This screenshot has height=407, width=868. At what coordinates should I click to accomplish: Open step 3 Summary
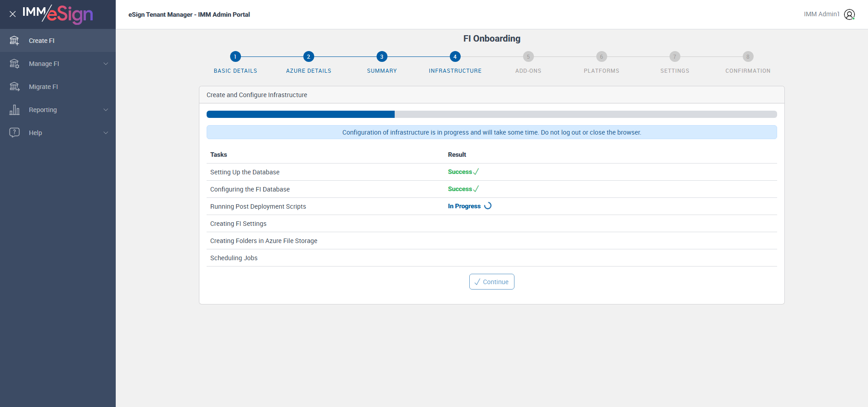382,56
